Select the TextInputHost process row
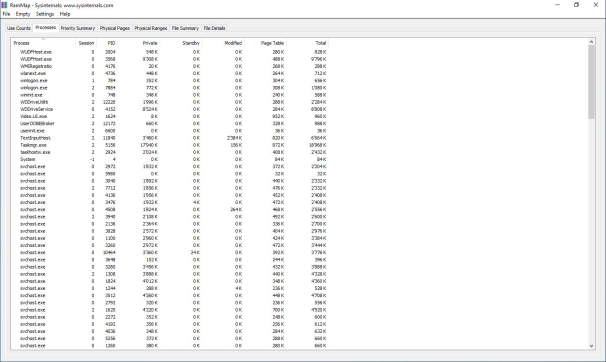 point(170,138)
